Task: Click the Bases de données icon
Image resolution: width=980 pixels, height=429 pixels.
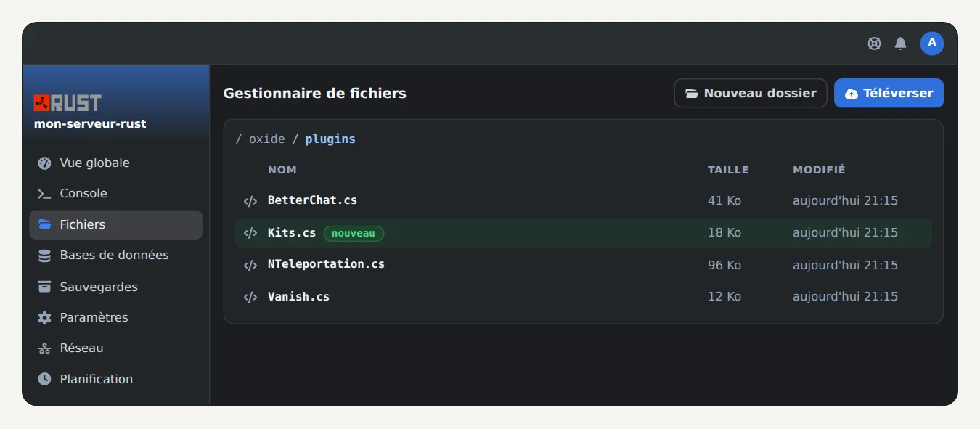Action: click(x=44, y=256)
